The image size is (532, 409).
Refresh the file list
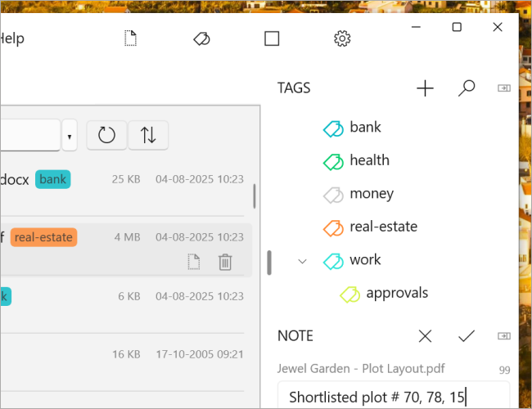pyautogui.click(x=106, y=135)
